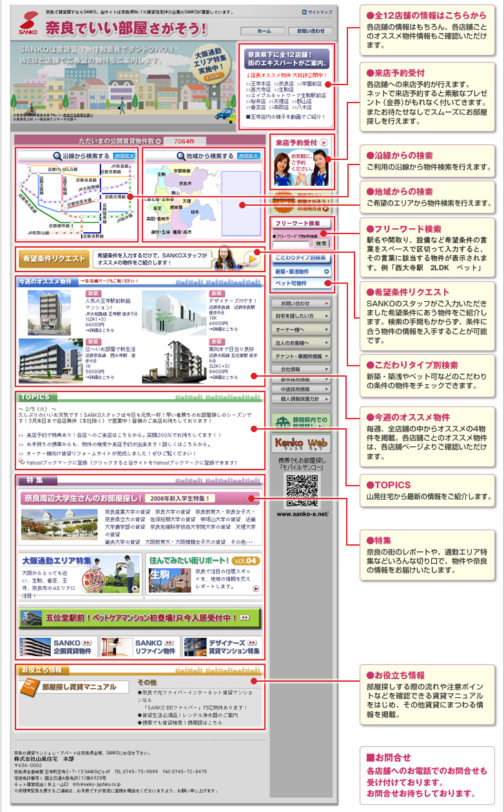Open the 希望条件リクエスト orange button
This screenshot has height=812, width=504.
[x=53, y=259]
